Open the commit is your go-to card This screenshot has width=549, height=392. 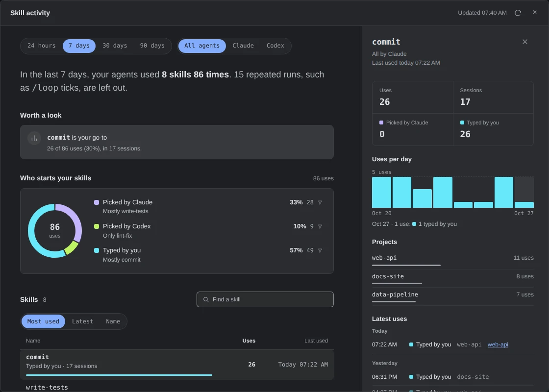tap(177, 142)
